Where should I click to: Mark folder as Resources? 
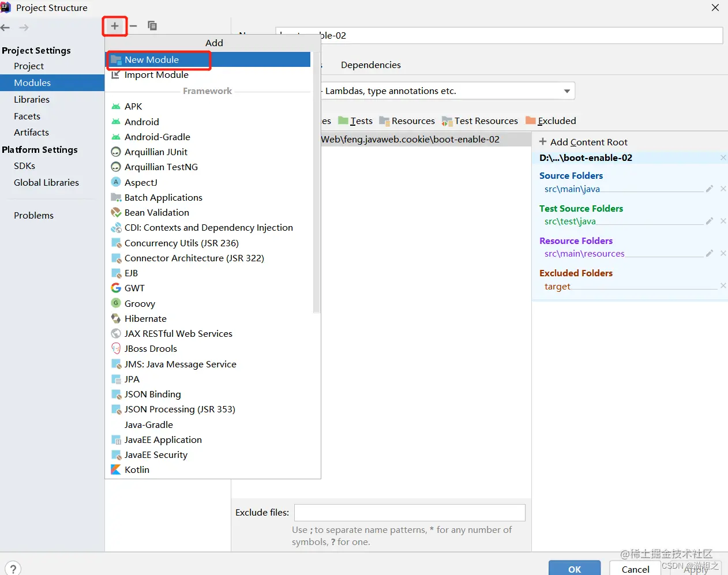pos(407,121)
